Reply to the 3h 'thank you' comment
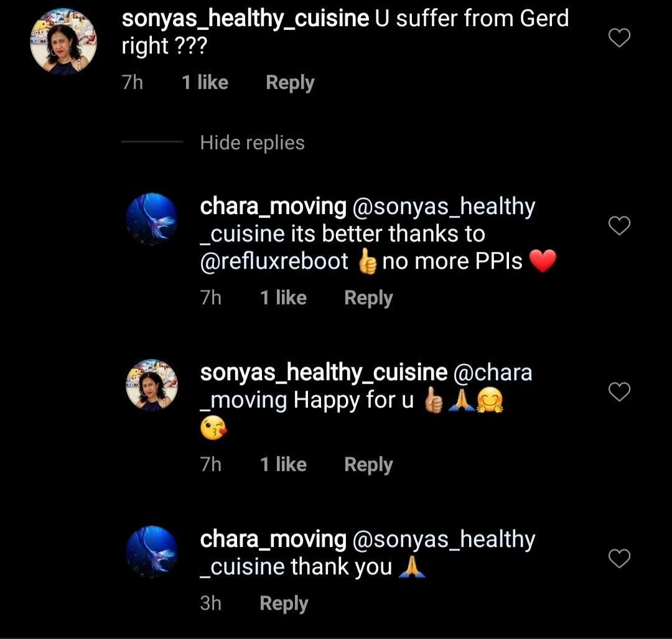Viewport: 672px width, 639px height. click(284, 604)
